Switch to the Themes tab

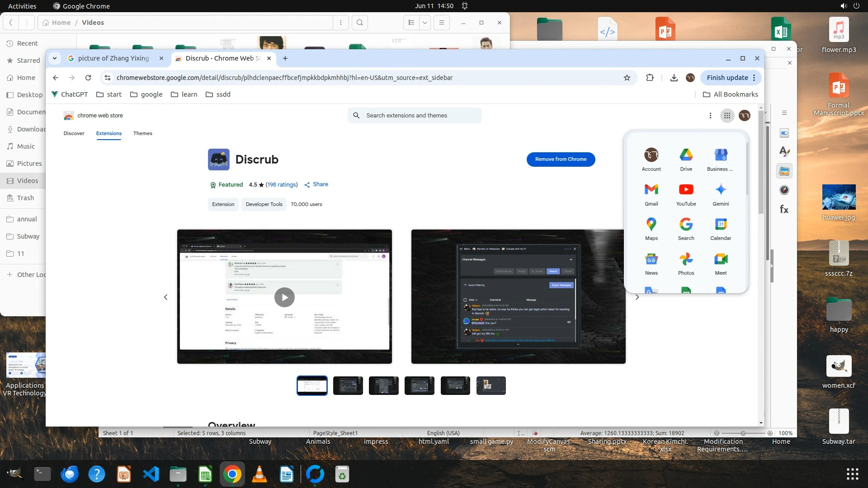coord(142,133)
